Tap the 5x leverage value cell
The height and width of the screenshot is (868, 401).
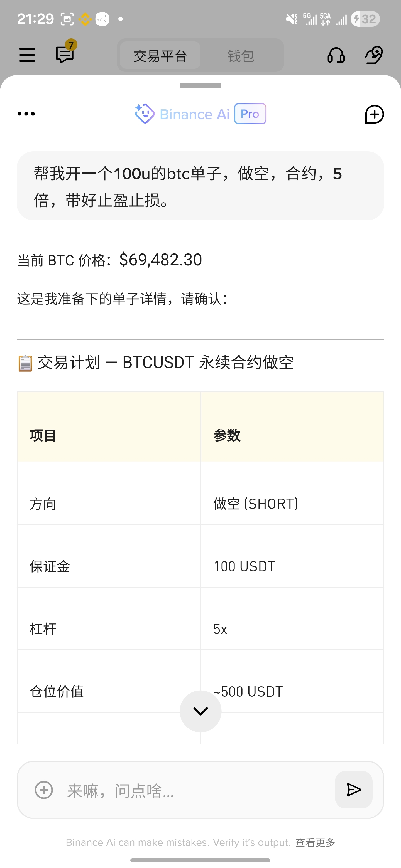pos(292,629)
